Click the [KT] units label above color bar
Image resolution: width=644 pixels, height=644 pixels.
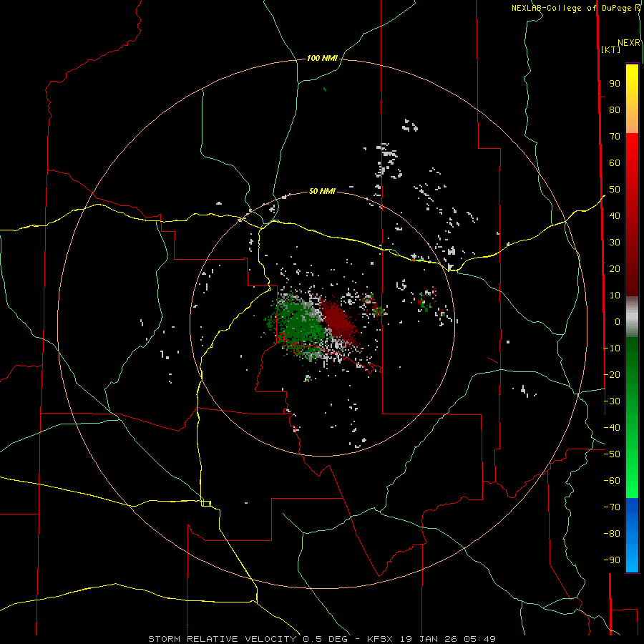coord(610,49)
